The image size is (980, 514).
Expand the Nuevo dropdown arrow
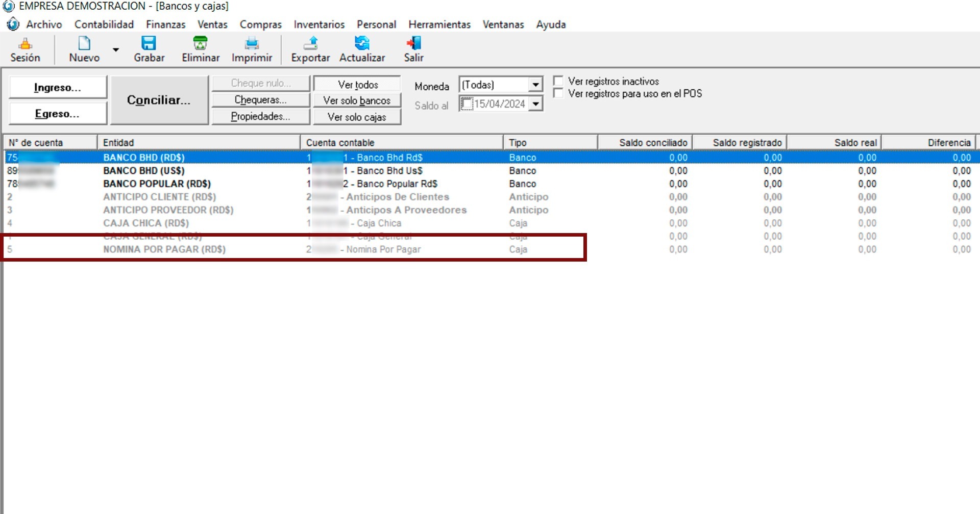(x=116, y=50)
